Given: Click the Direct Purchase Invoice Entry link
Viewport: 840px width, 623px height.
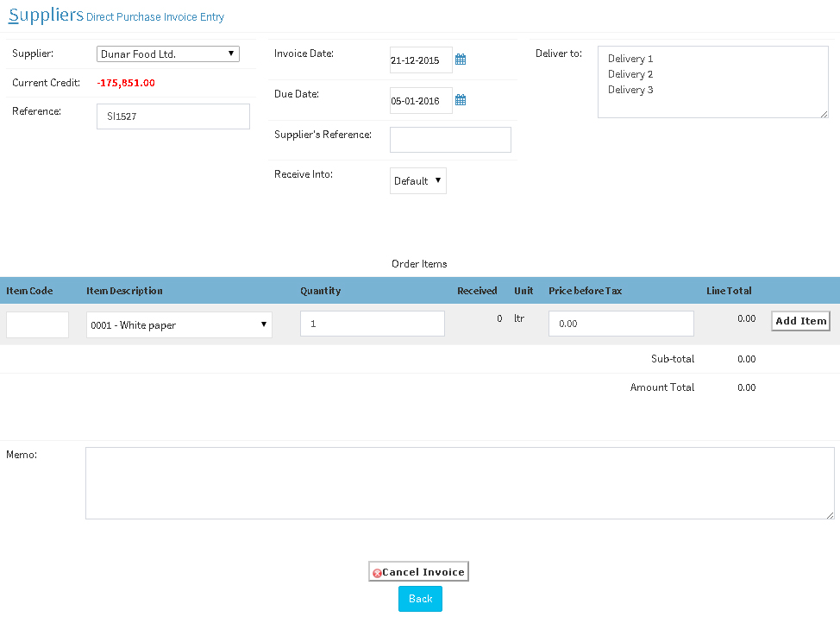Looking at the screenshot, I should 155,17.
